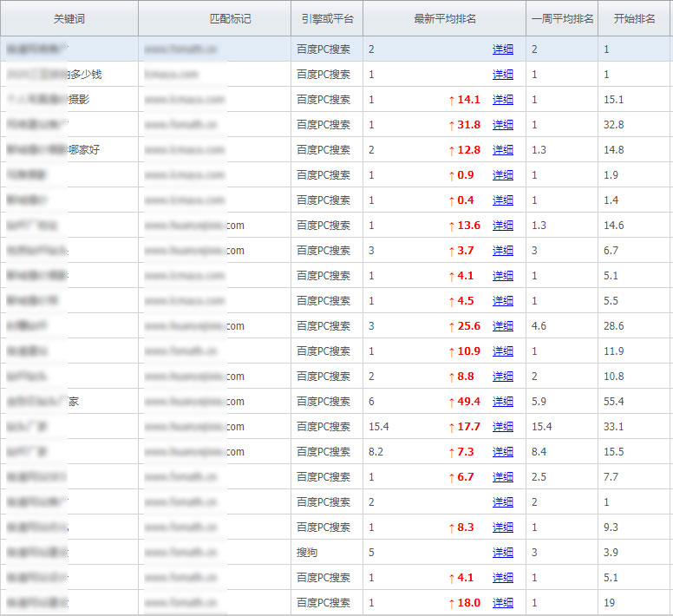
Task: Click the red up arrow next to 10.9
Action: click(x=451, y=351)
